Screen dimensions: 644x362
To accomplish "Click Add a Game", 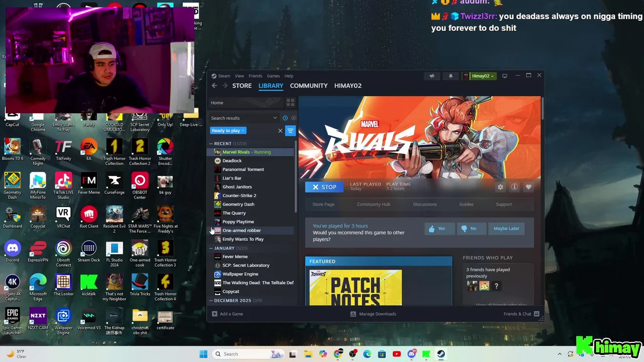I will pyautogui.click(x=227, y=314).
